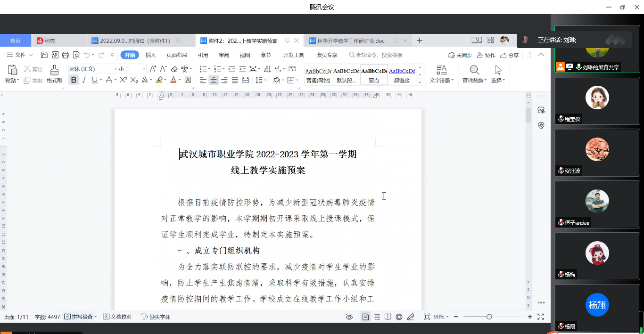Open the 插入 (Insert) ribbon tab

[150, 55]
